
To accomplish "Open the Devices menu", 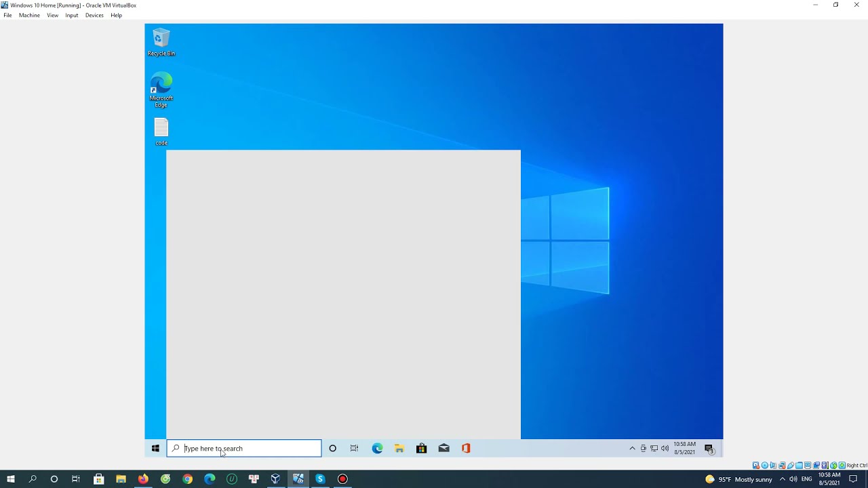I will tap(94, 15).
